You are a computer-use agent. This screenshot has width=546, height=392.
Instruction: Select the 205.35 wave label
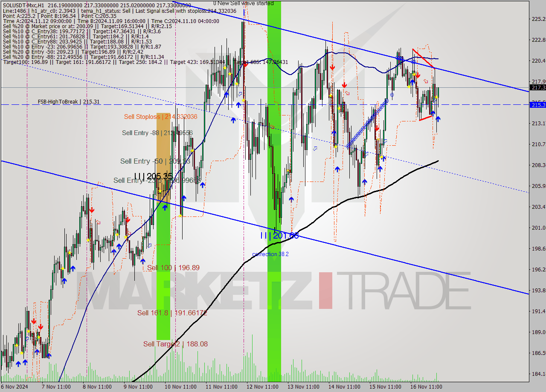click(x=153, y=176)
